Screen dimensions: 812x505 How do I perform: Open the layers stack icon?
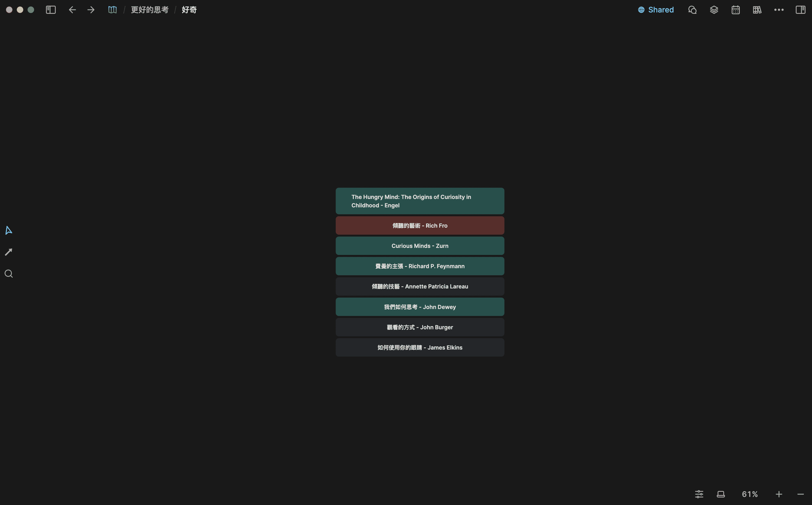(x=714, y=10)
